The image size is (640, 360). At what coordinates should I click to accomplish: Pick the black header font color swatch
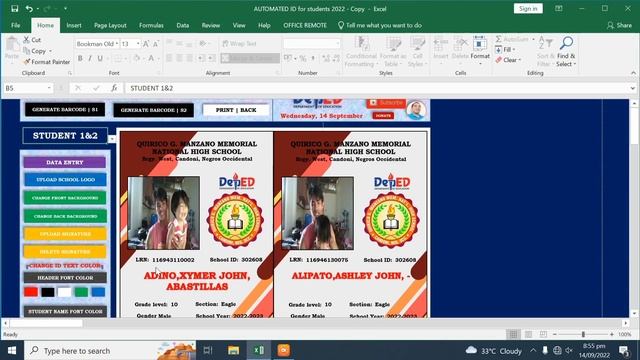(48, 292)
